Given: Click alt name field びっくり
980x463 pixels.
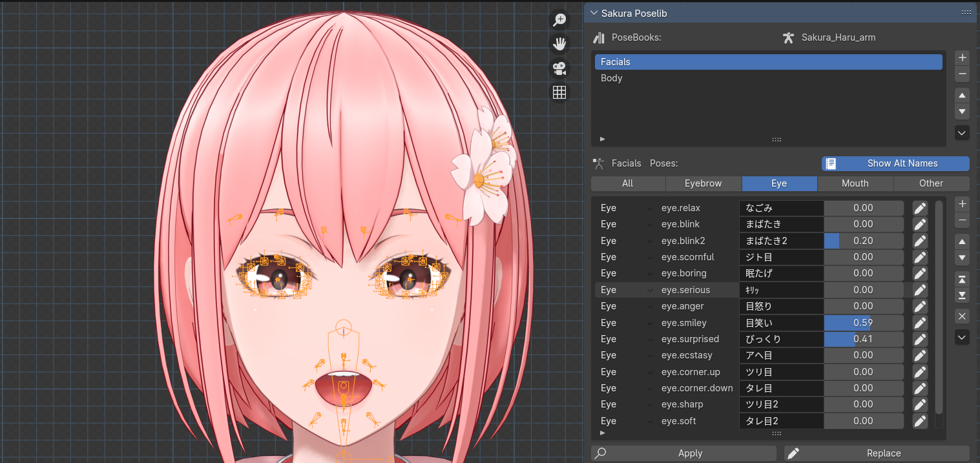Looking at the screenshot, I should click(x=781, y=339).
